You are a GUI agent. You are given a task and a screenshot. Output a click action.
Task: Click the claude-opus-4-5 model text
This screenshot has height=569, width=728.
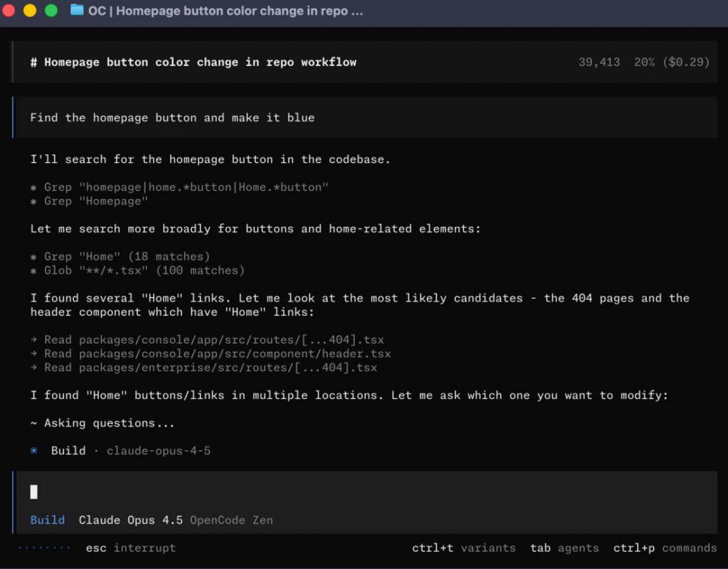coord(159,450)
